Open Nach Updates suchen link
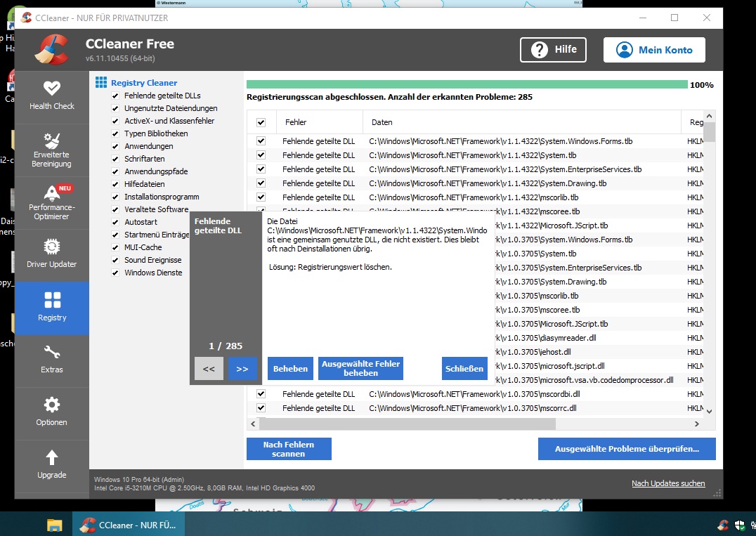Image resolution: width=756 pixels, height=536 pixels. click(x=668, y=483)
